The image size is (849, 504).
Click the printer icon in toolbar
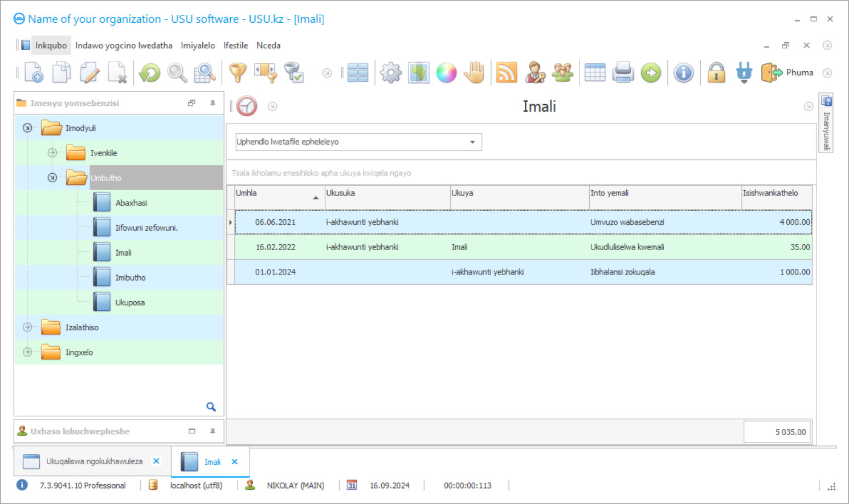point(623,73)
